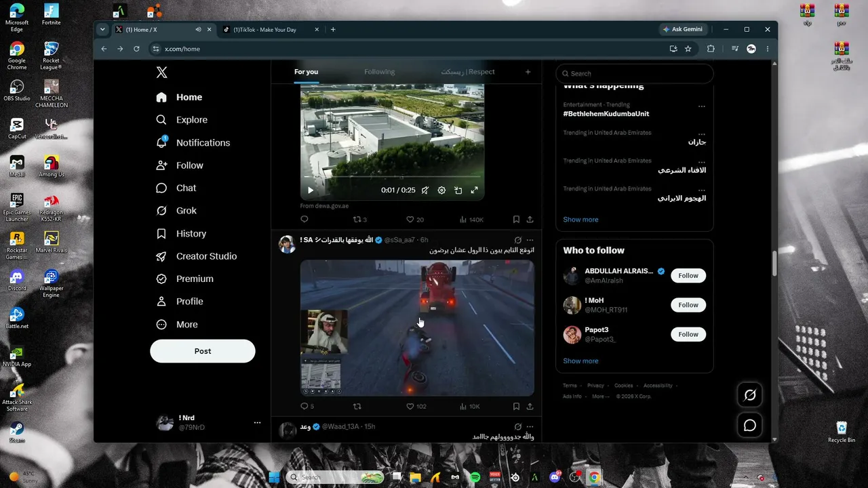
Task: Show more trends under What's happening
Action: (x=580, y=220)
